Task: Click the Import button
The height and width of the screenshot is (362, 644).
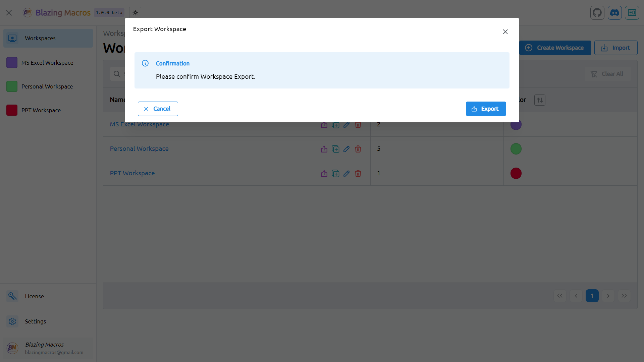Action: coord(616,48)
